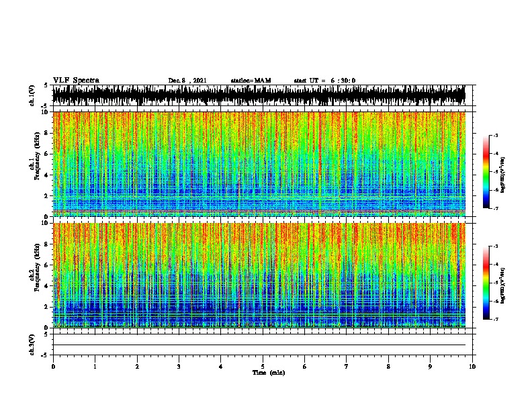This screenshot has width=532, height=411.
Task: Select the "start UT = 6:30:0" text
Action: click(324, 81)
